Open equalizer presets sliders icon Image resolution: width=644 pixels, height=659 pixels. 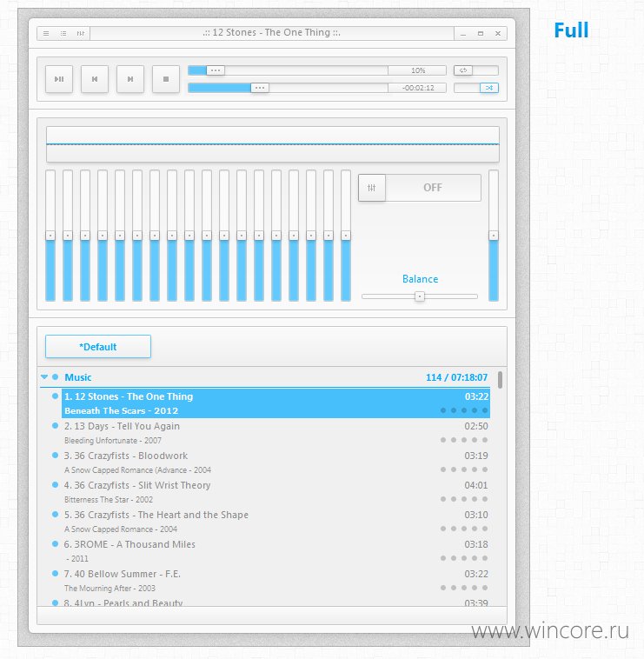(x=372, y=188)
